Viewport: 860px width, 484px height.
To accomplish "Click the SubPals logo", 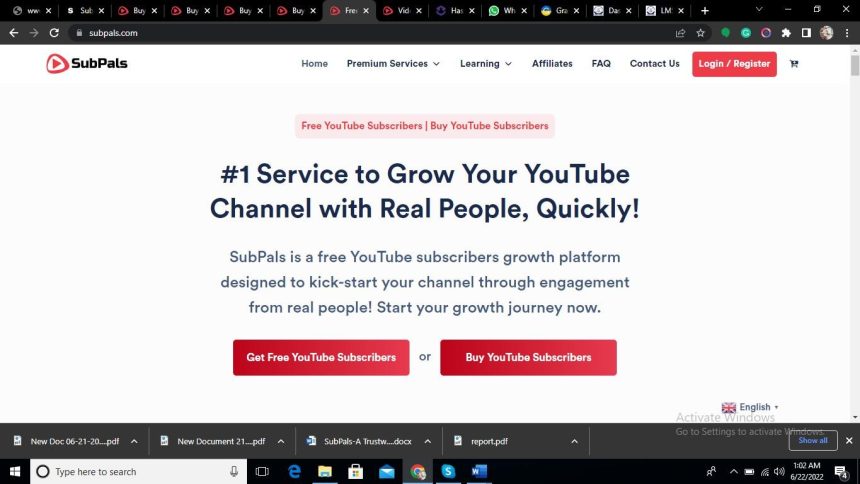I will click(x=87, y=64).
